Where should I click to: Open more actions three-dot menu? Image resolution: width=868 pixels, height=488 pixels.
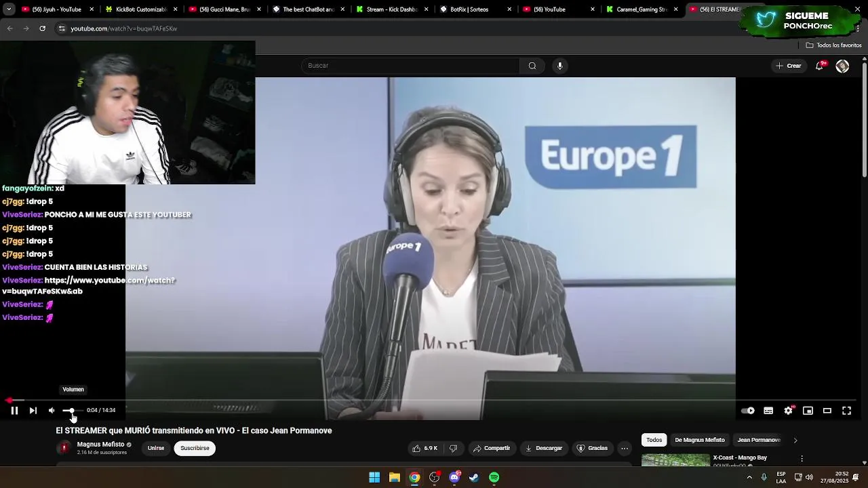pos(625,448)
